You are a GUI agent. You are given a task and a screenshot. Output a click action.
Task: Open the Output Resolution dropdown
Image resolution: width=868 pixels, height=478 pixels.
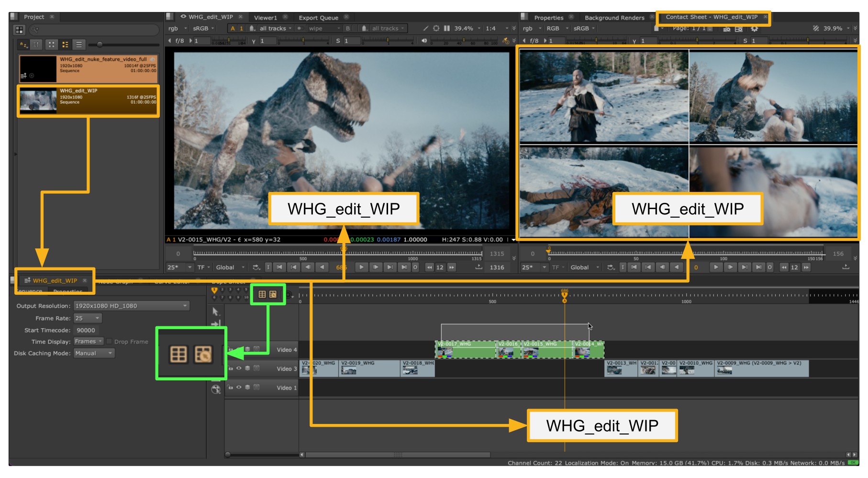(x=132, y=306)
